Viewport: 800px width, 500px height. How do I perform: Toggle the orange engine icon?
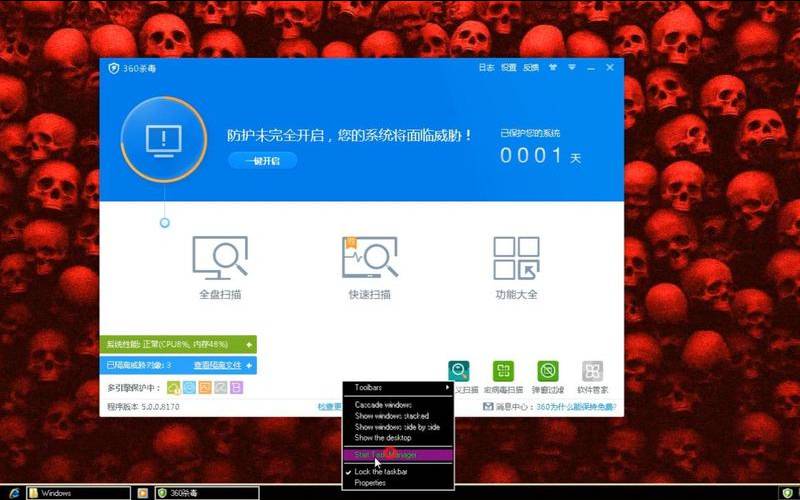pos(205,388)
